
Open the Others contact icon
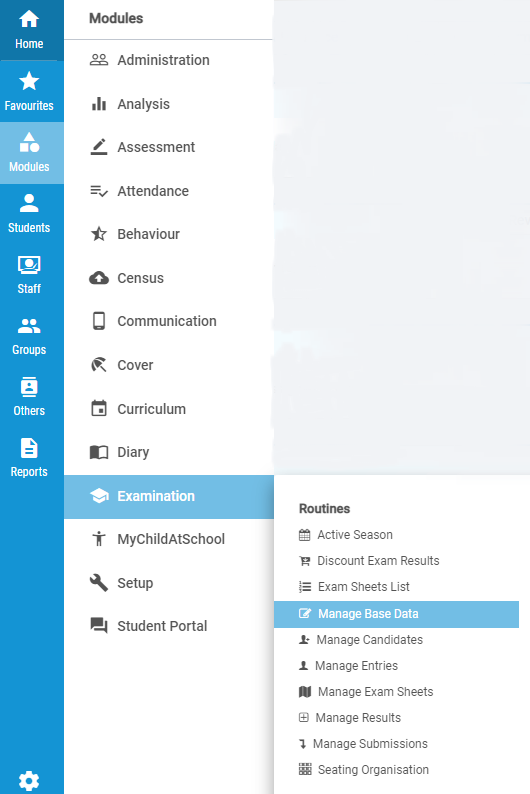[x=29, y=387]
